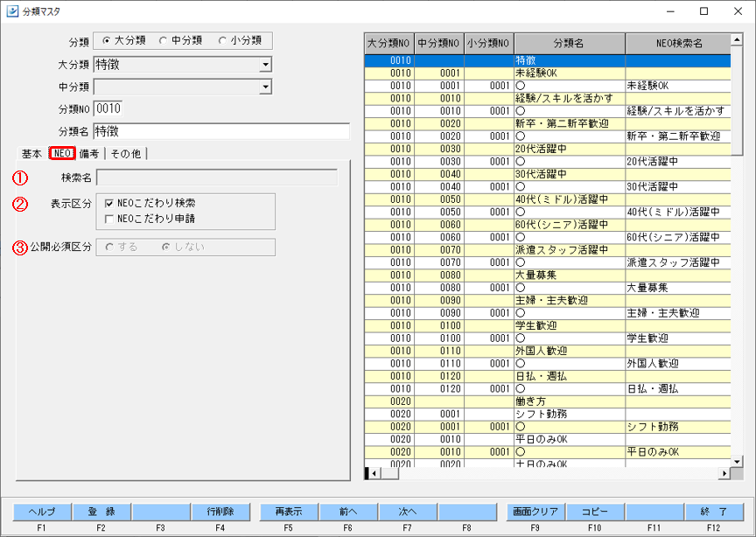Select the 小分類 radio button
756x537 pixels.
(221, 41)
